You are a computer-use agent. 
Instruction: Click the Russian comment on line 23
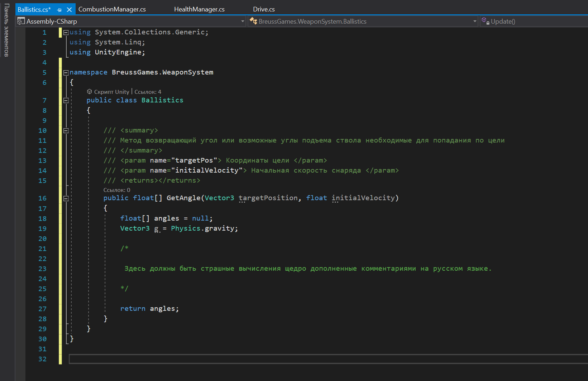[x=308, y=269]
